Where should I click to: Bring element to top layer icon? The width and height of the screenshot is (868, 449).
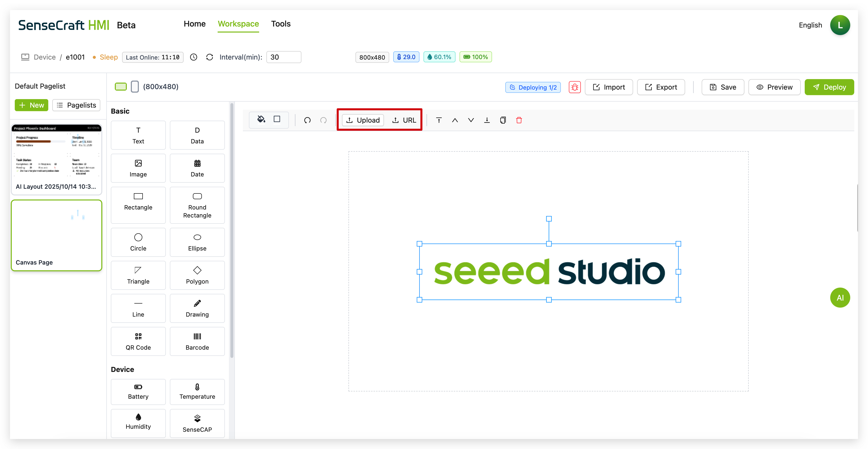coord(439,120)
